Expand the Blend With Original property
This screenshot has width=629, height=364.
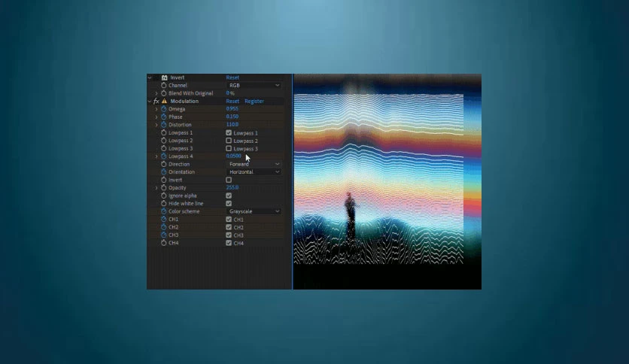(156, 93)
